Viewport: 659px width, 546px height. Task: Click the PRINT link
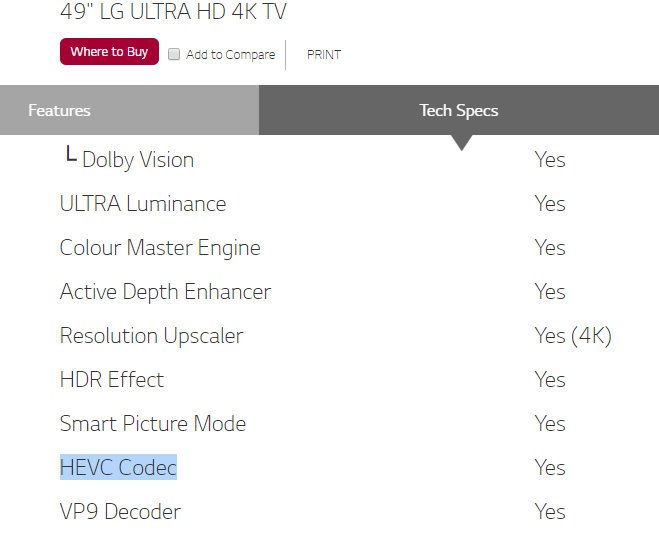323,55
